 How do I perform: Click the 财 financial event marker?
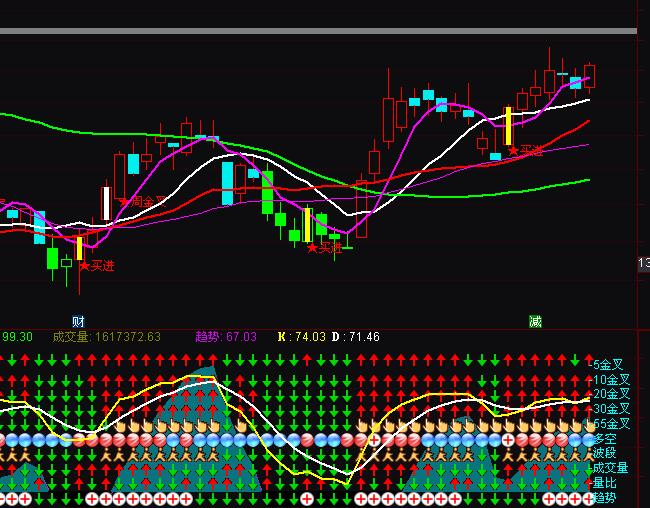(x=78, y=321)
